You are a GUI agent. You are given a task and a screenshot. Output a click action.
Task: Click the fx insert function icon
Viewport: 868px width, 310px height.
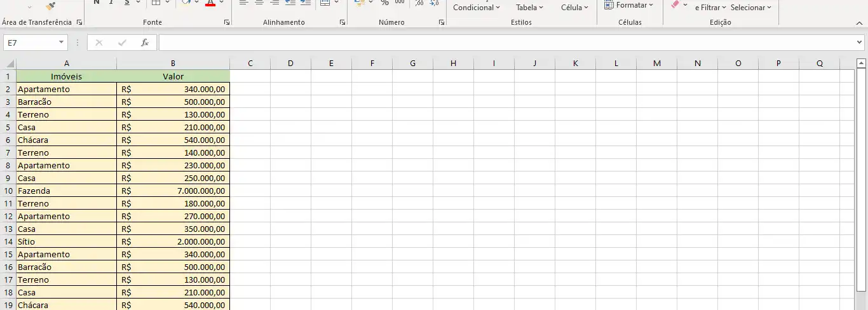click(145, 43)
